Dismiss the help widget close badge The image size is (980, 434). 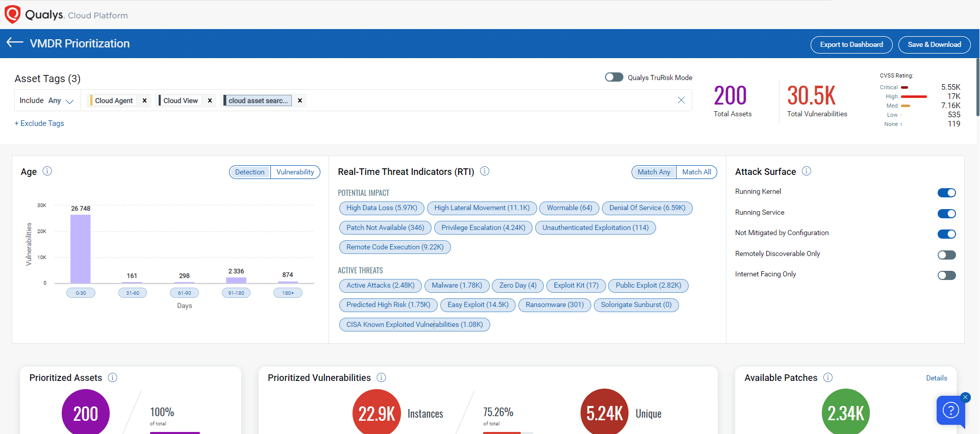[x=965, y=397]
